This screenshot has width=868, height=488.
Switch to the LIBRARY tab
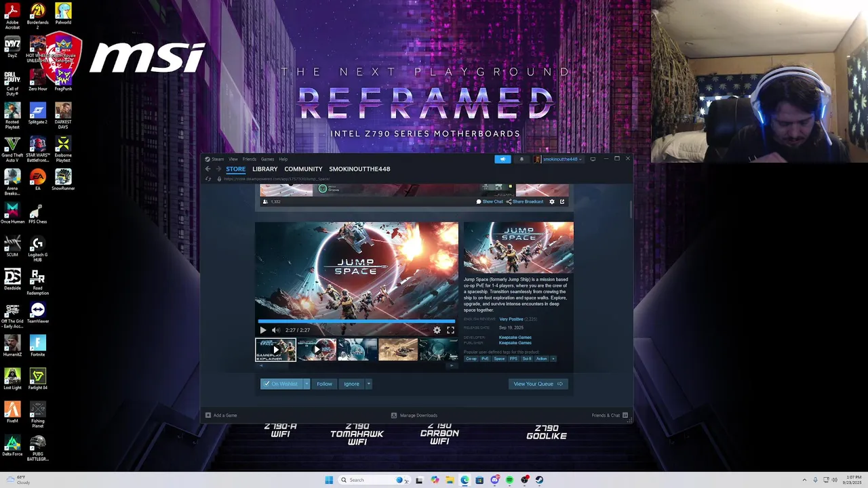point(265,169)
